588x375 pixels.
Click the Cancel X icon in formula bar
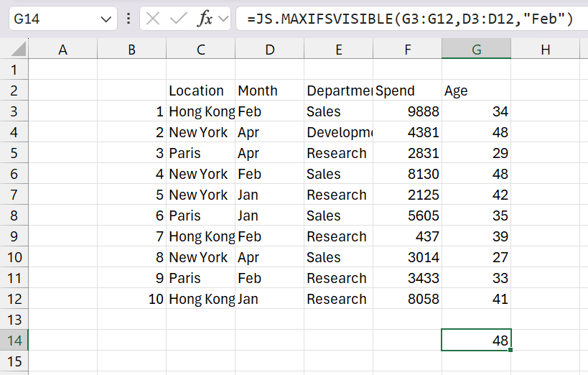click(153, 19)
